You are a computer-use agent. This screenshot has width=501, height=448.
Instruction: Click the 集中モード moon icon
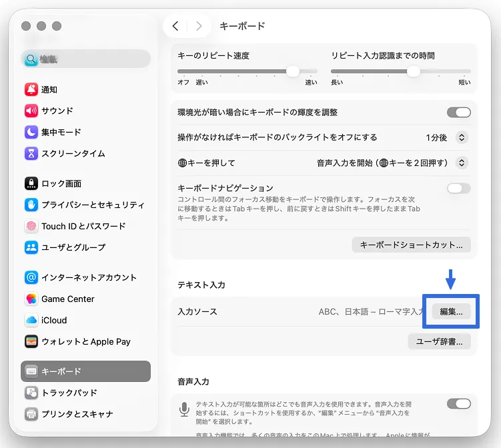31,132
